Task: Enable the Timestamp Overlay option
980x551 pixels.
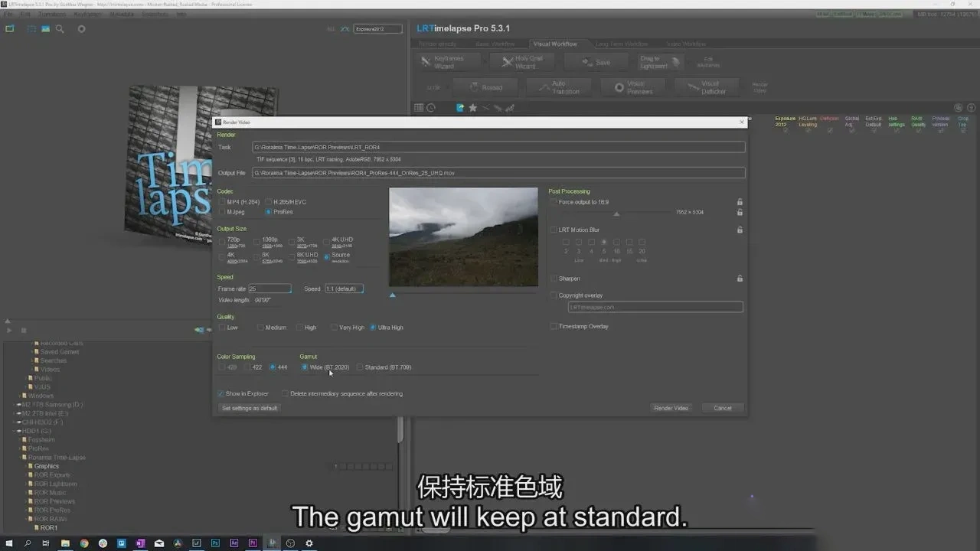Action: pyautogui.click(x=580, y=326)
